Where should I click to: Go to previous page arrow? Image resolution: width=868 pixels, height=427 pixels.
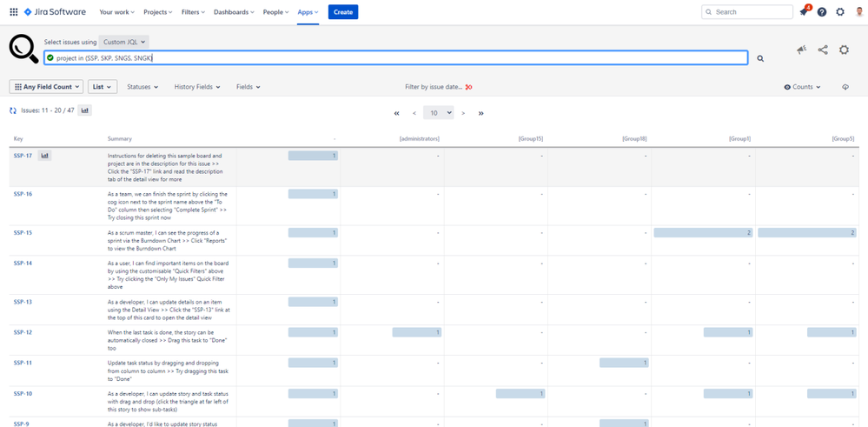(x=414, y=113)
